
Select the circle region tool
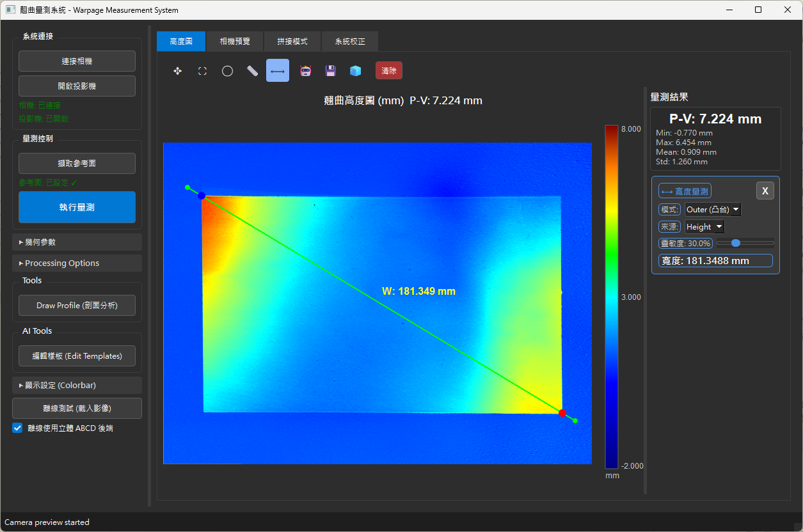[x=227, y=71]
